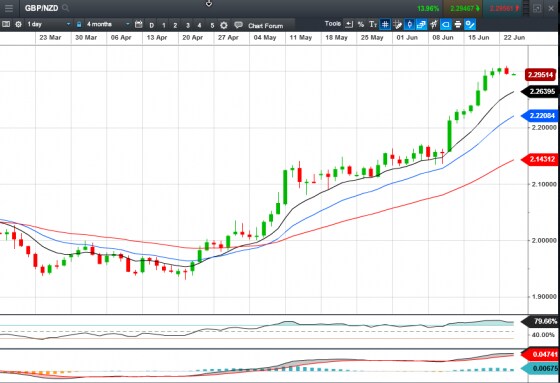Click the search icon next to GBP/NZD
This screenshot has height=383, width=560.
pyautogui.click(x=65, y=8)
